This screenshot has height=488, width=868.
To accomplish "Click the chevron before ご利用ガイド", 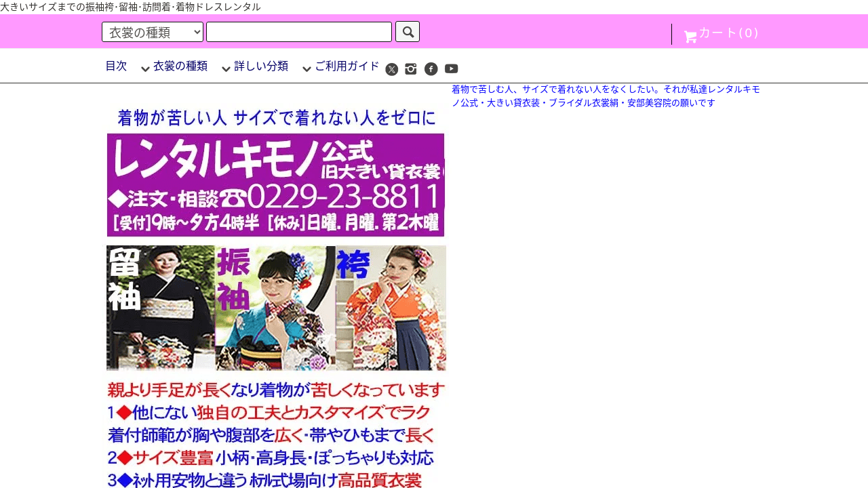I will (x=307, y=69).
